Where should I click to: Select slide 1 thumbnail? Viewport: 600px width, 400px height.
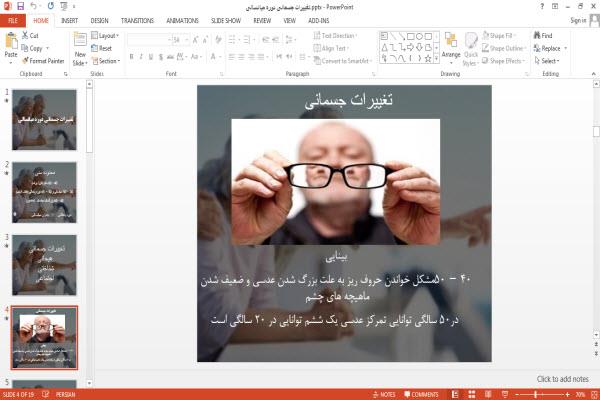[x=44, y=119]
